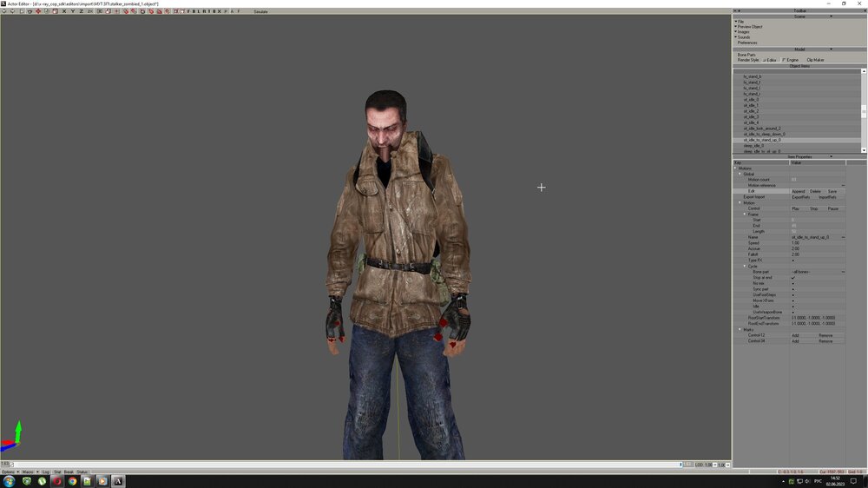The width and height of the screenshot is (868, 488).
Task: Toggle the UseFootSteps checkbox
Action: [x=793, y=295]
